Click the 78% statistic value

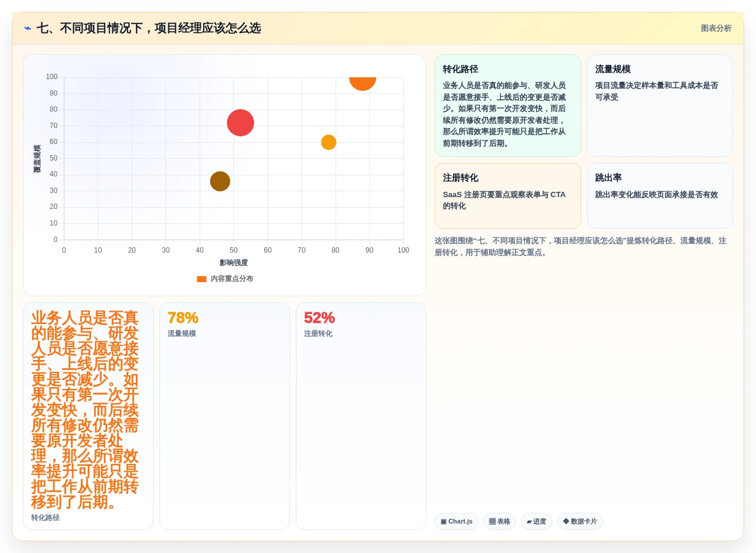coord(183,318)
